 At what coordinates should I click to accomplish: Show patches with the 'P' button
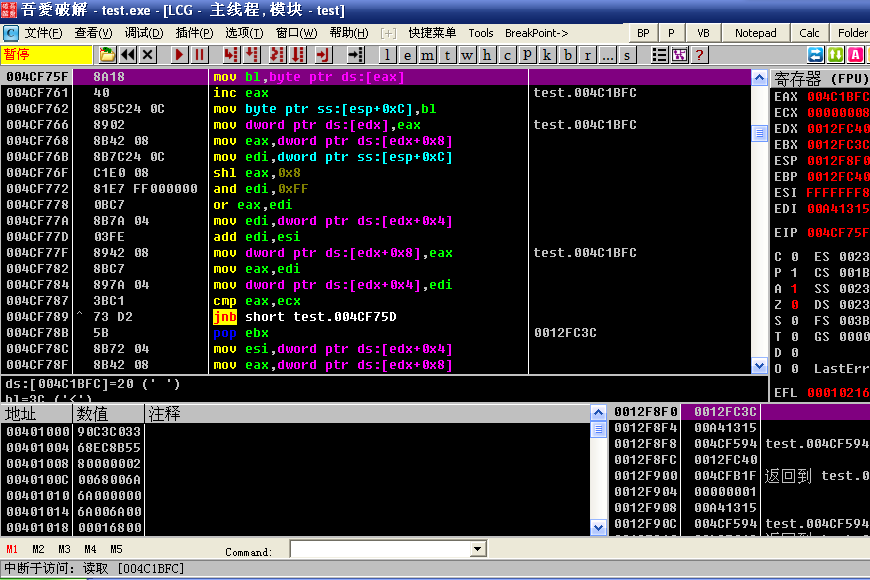point(527,54)
